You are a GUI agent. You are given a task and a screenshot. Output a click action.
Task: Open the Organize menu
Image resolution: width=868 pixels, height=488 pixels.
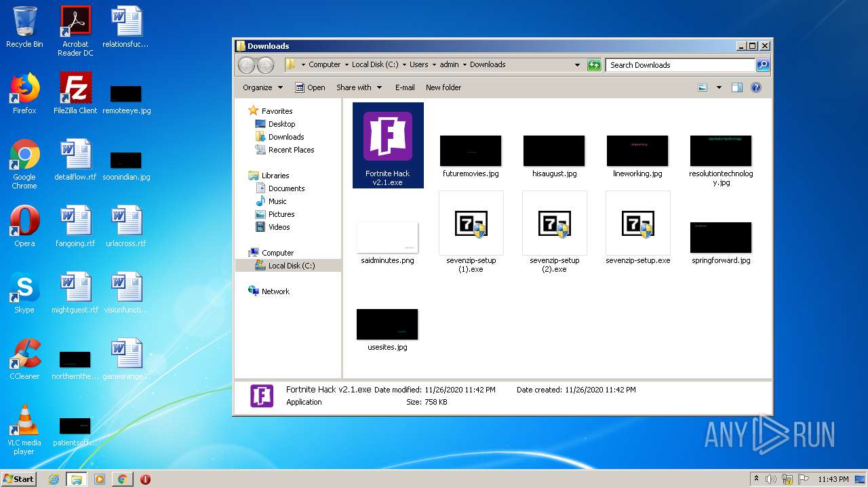pos(262,87)
